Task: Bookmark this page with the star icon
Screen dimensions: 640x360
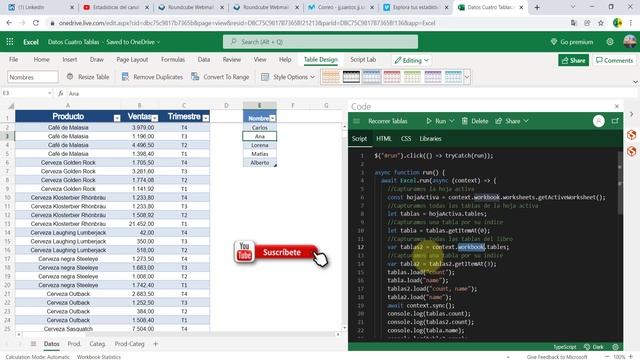Action: [x=601, y=23]
